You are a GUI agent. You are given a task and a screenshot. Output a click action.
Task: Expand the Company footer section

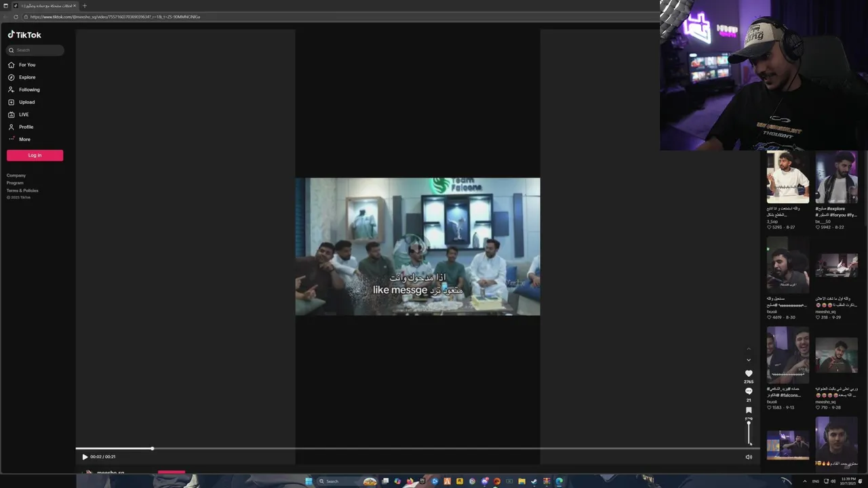(x=16, y=176)
